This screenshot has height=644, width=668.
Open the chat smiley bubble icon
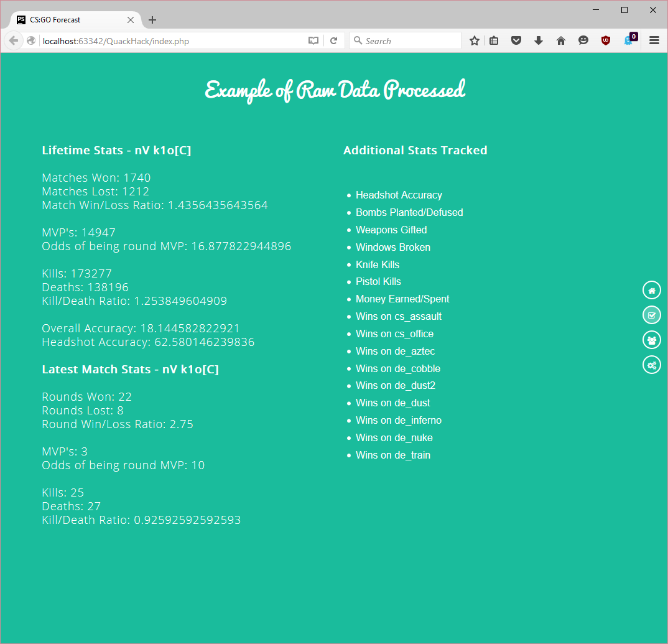tap(583, 40)
